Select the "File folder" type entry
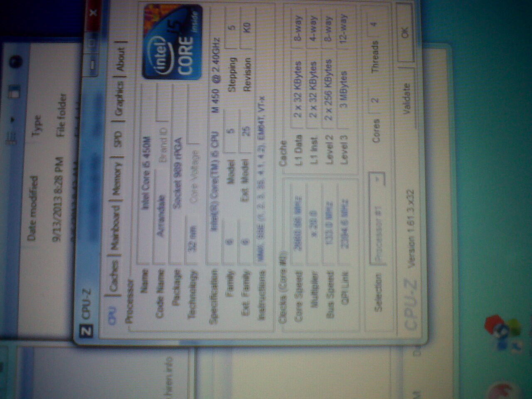532x399 pixels. click(61, 115)
